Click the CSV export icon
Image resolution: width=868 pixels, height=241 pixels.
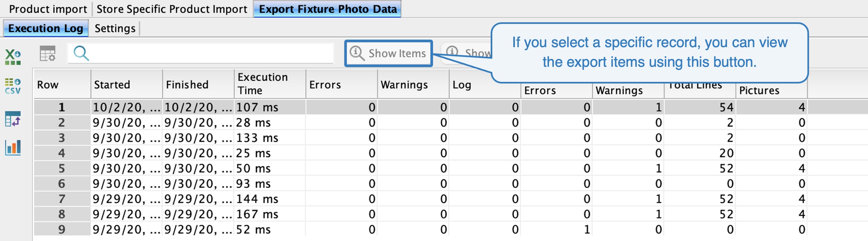[13, 86]
